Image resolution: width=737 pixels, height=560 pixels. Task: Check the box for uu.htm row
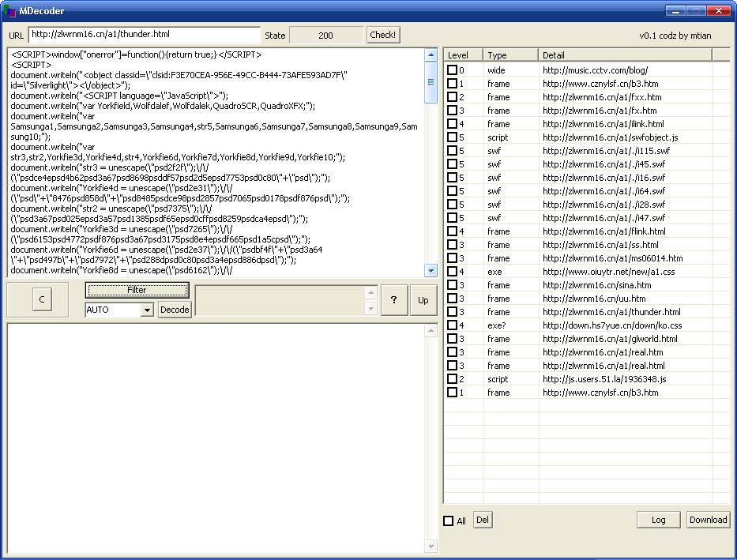click(x=452, y=299)
